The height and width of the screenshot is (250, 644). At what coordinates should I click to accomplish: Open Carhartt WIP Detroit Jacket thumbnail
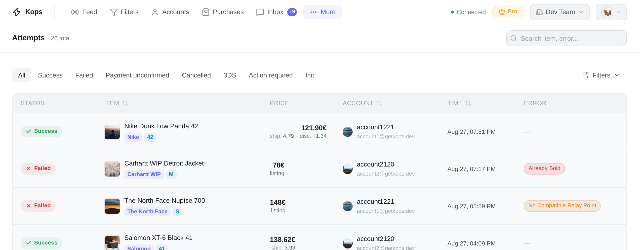pos(112,169)
